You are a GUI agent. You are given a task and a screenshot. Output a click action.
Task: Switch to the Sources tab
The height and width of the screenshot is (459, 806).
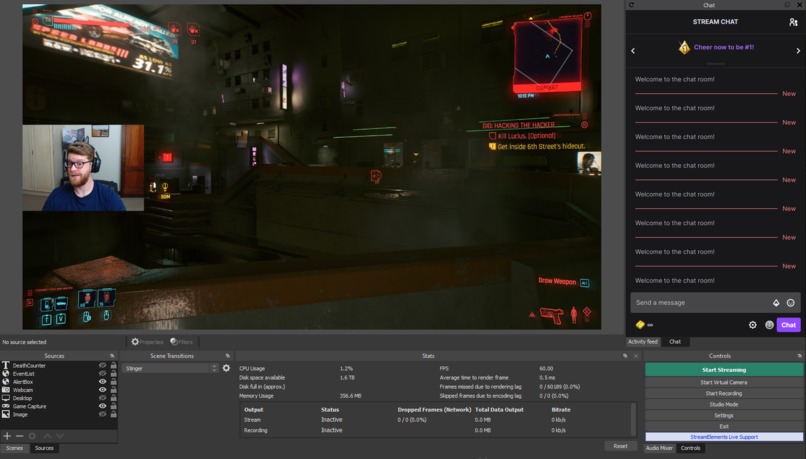44,448
